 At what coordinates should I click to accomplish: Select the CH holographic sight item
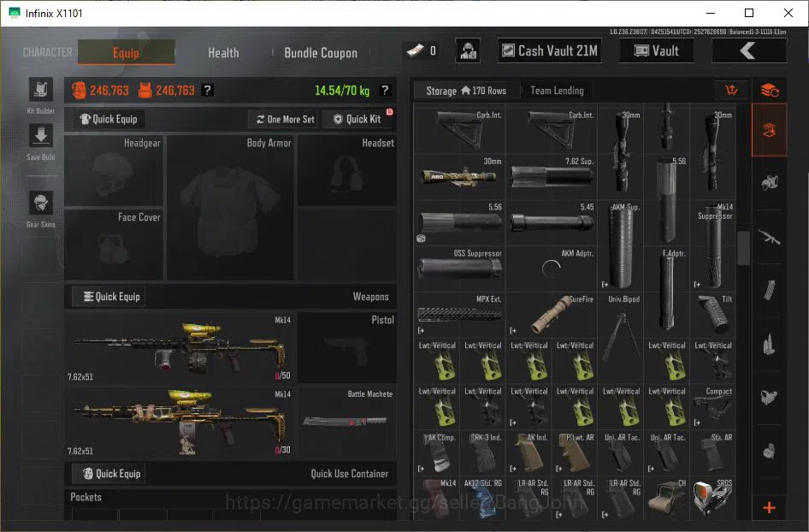[x=666, y=499]
